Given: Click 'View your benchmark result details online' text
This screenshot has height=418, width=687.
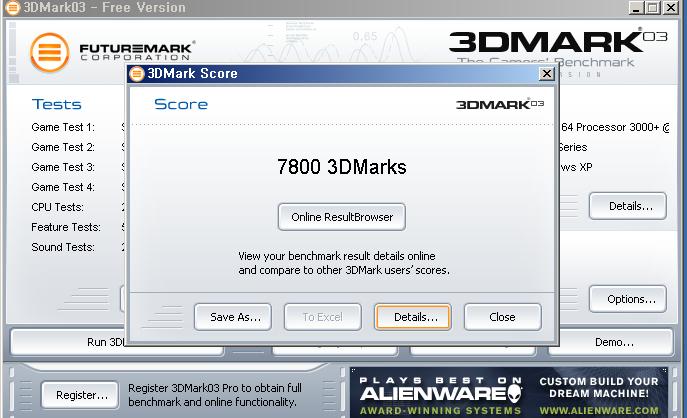Looking at the screenshot, I should click(x=336, y=256).
